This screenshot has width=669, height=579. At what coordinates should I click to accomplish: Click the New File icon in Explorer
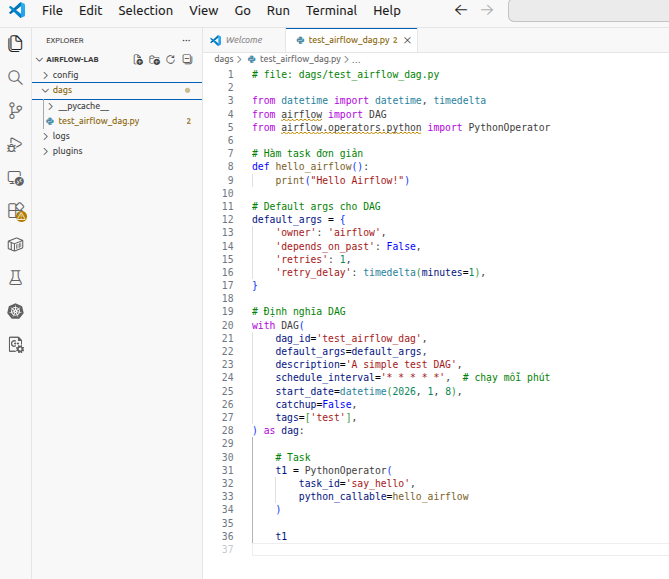click(138, 60)
